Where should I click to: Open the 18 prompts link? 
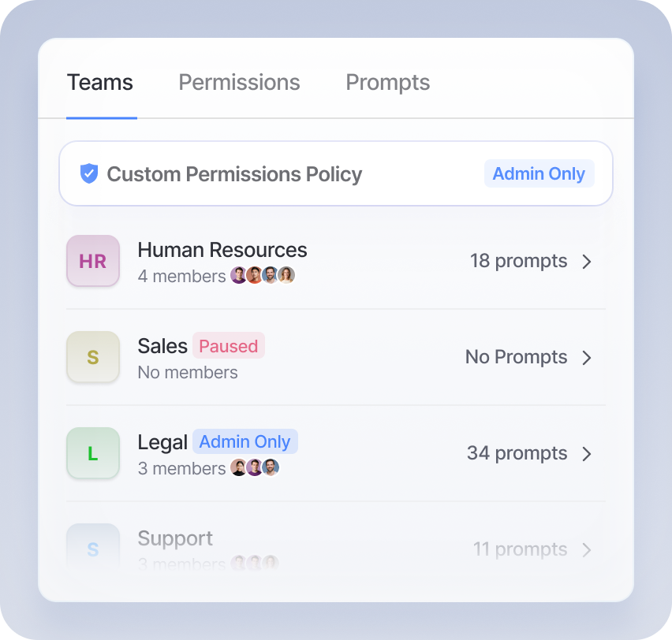tap(518, 261)
